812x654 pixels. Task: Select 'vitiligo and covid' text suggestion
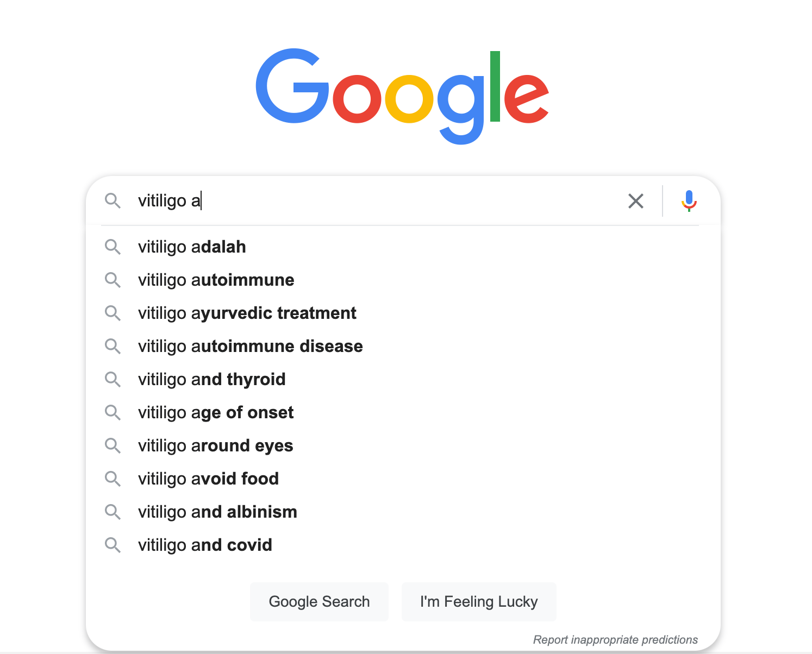pos(205,545)
